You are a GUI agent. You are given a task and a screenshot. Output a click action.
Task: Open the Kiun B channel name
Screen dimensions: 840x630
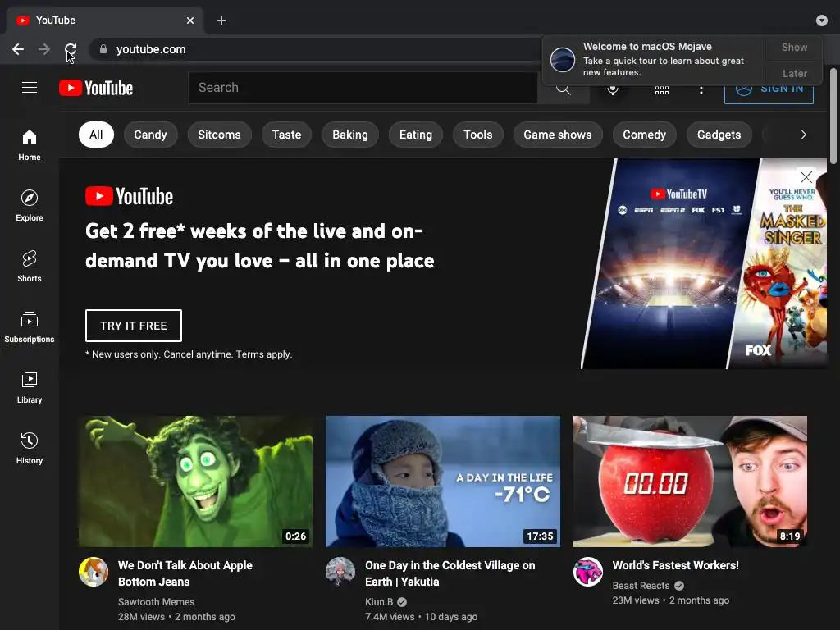point(379,601)
